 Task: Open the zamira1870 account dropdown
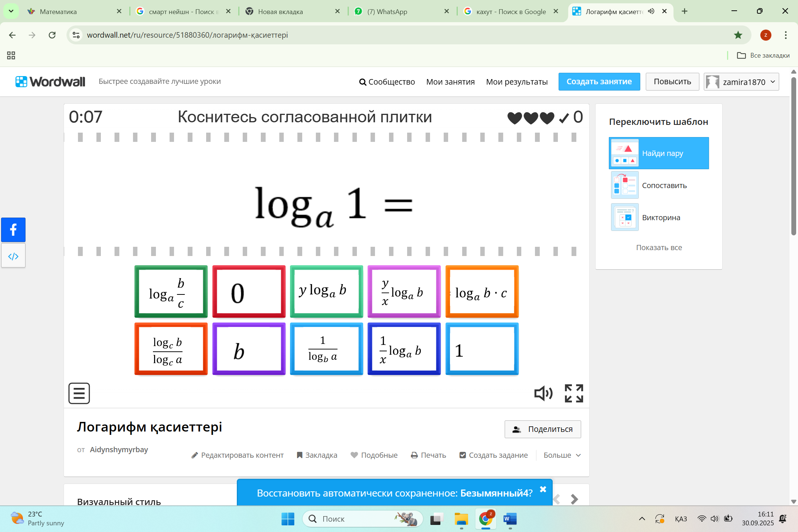pyautogui.click(x=741, y=82)
